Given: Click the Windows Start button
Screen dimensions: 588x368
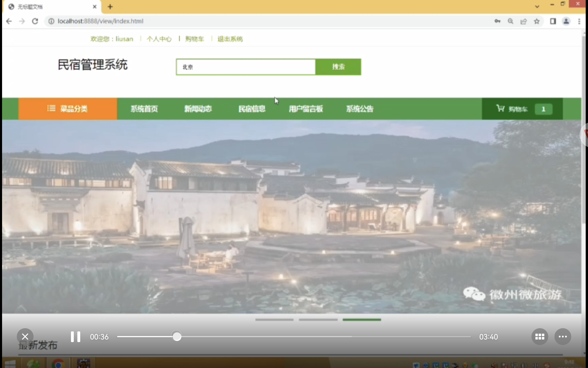Looking at the screenshot, I should click(10, 364).
